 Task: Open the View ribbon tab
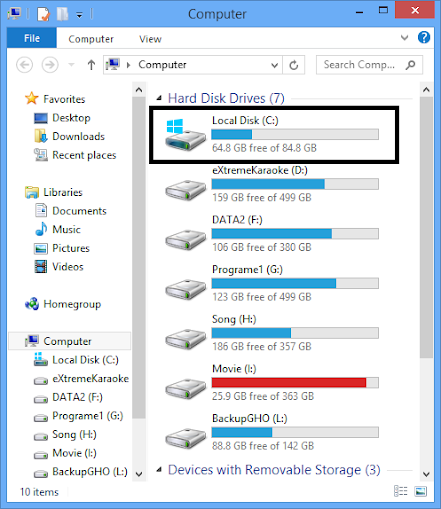[x=150, y=39]
